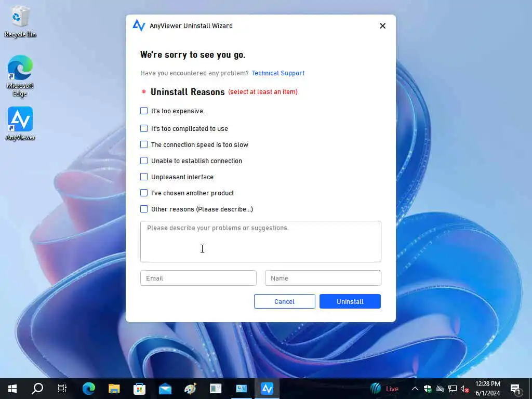Open the Windows Start menu

[x=12, y=389]
